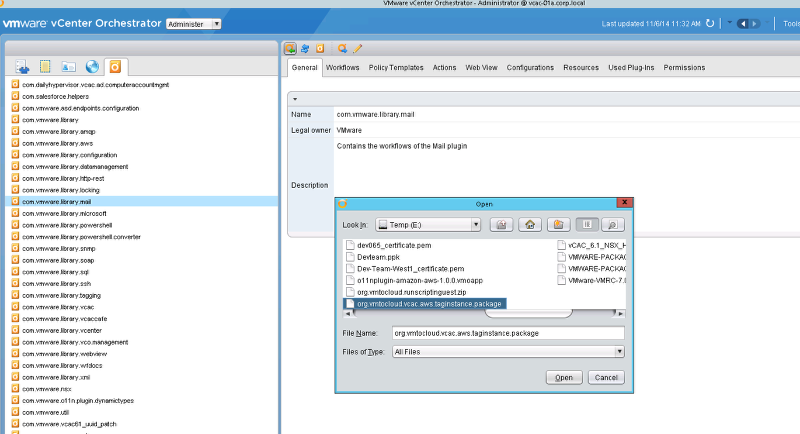Switch to the Web View tab
800x434 pixels.
481,67
